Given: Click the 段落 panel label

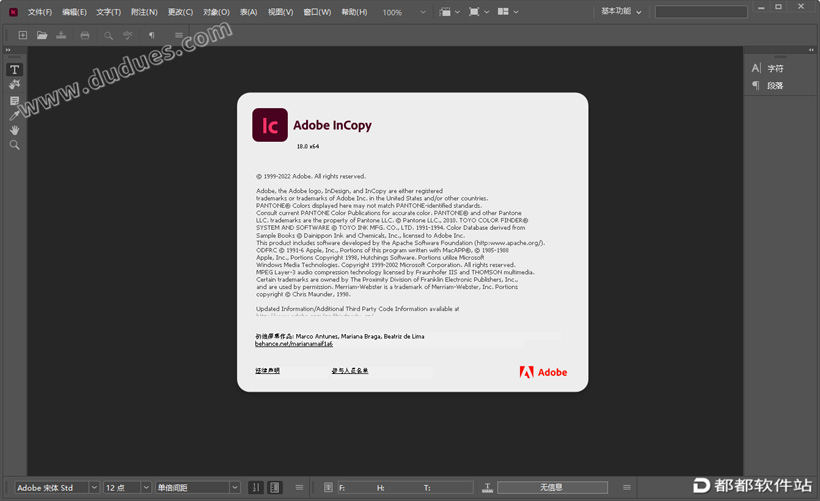Looking at the screenshot, I should [x=775, y=85].
